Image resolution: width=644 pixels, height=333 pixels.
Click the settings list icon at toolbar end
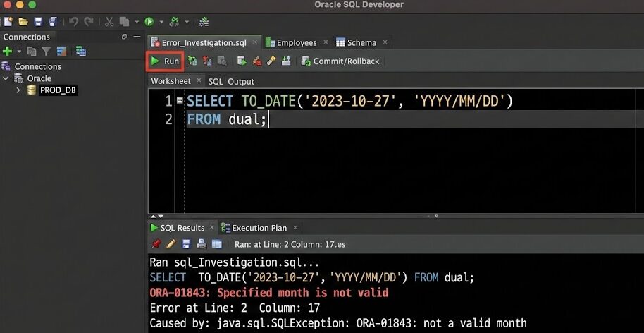(204, 22)
